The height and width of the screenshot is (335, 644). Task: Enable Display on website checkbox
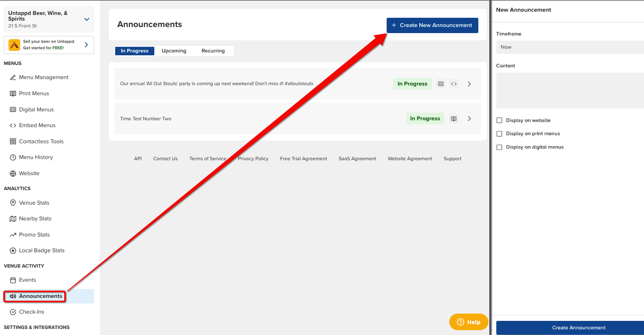pyautogui.click(x=499, y=120)
